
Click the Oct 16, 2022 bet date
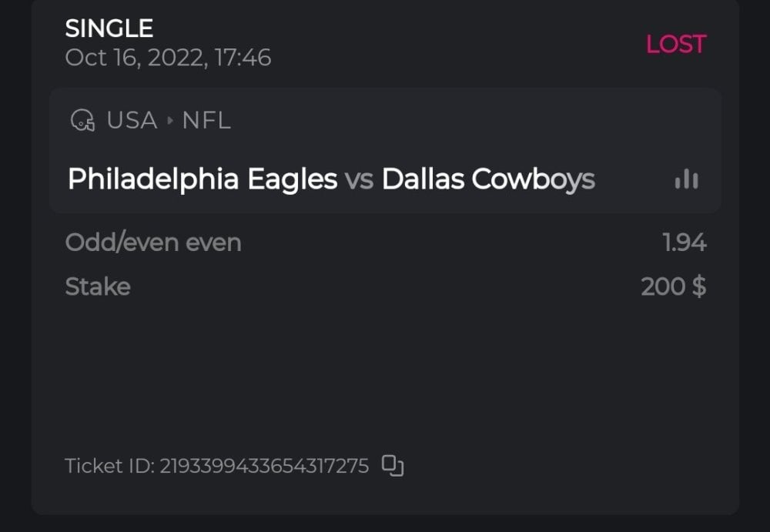[x=136, y=58]
